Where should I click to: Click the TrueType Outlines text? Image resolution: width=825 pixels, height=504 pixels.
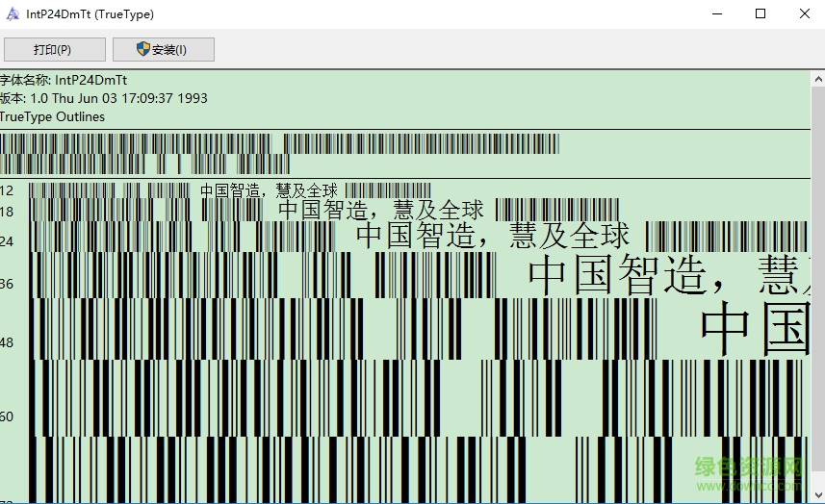(52, 116)
